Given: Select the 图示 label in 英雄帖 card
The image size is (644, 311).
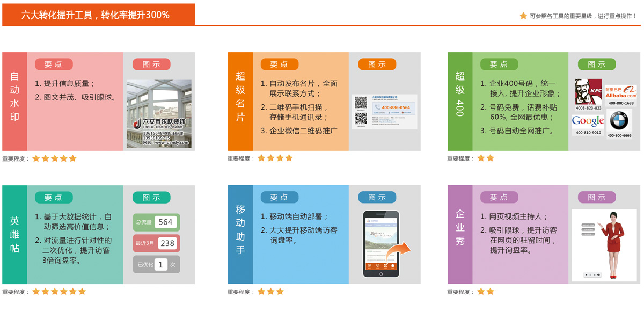Looking at the screenshot, I should pos(151,197).
